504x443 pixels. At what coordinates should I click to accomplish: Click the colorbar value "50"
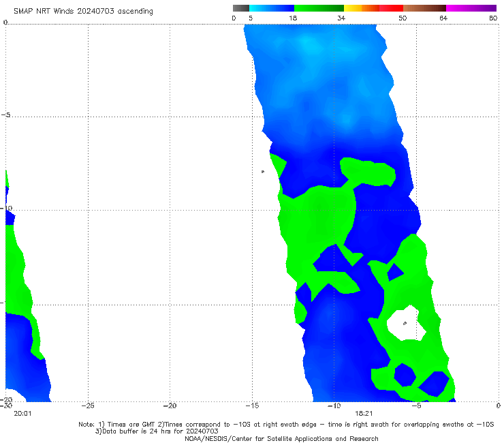coord(403,18)
